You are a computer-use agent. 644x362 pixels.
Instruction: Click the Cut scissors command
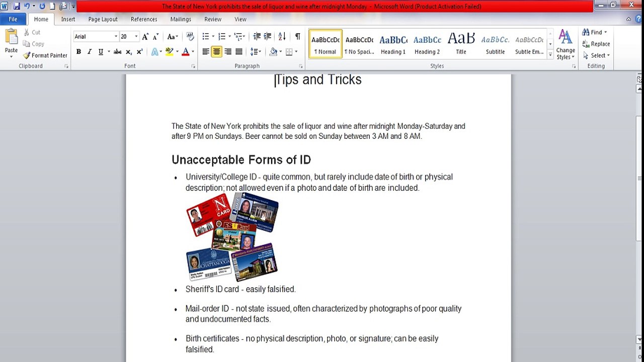click(x=31, y=32)
